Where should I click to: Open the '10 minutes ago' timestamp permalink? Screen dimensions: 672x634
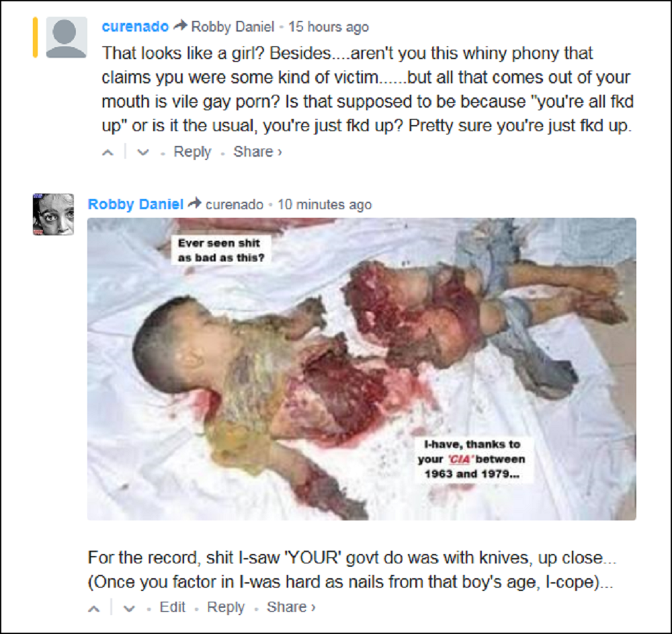coord(325,204)
